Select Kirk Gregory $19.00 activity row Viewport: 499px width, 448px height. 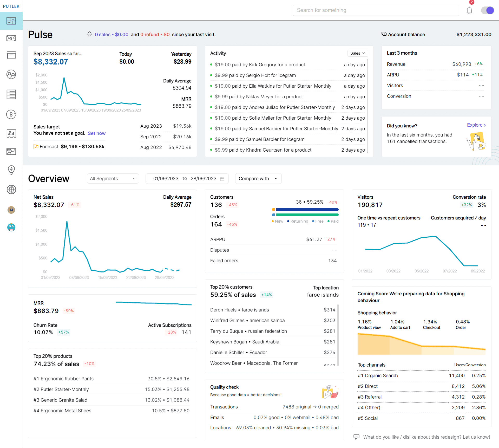coord(287,65)
